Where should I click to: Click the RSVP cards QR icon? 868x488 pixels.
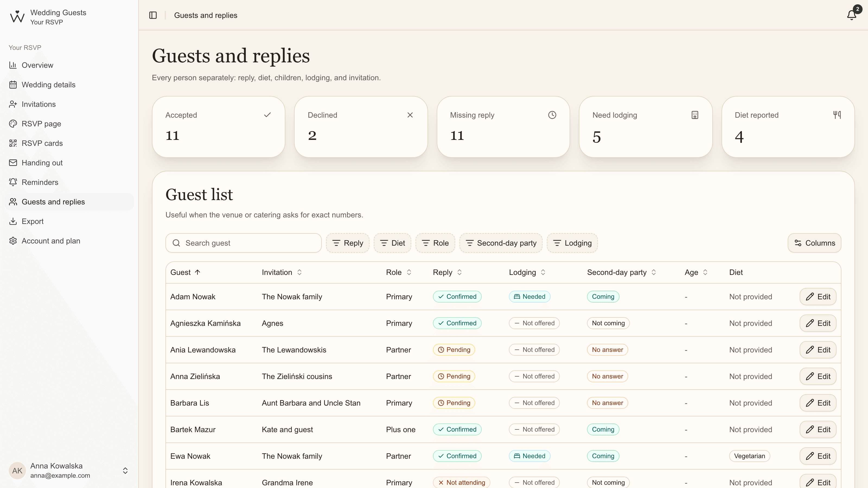pyautogui.click(x=13, y=143)
